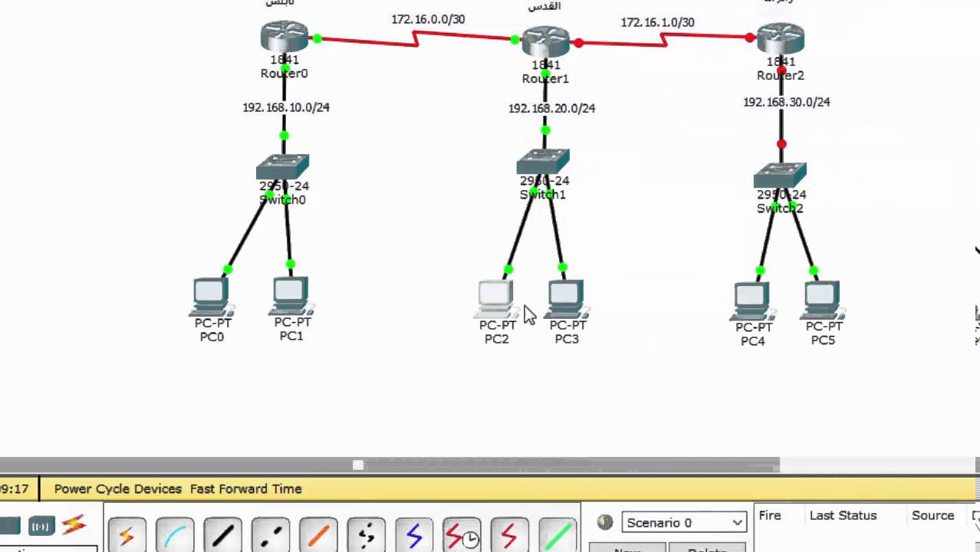
Task: Click the 192.168.20.0/24 network label
Action: coord(551,108)
